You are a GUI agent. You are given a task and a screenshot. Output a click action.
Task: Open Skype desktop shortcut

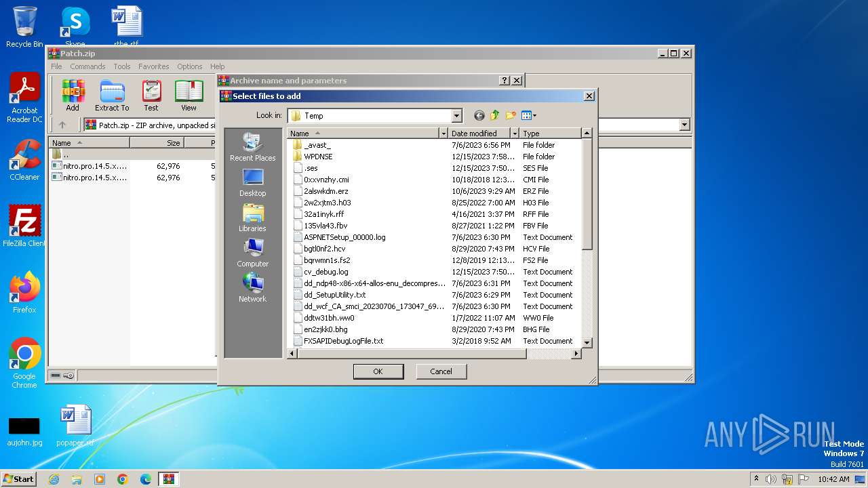click(75, 26)
